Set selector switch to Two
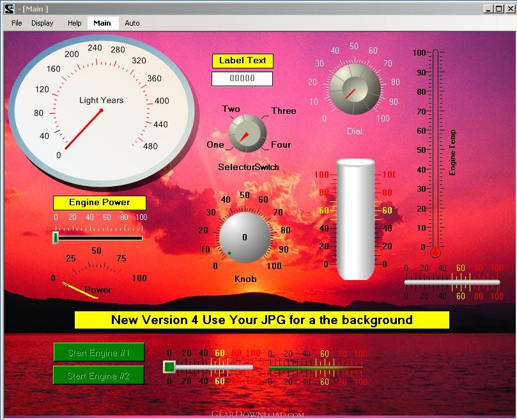Screen dimensions: 517x420 231,109
